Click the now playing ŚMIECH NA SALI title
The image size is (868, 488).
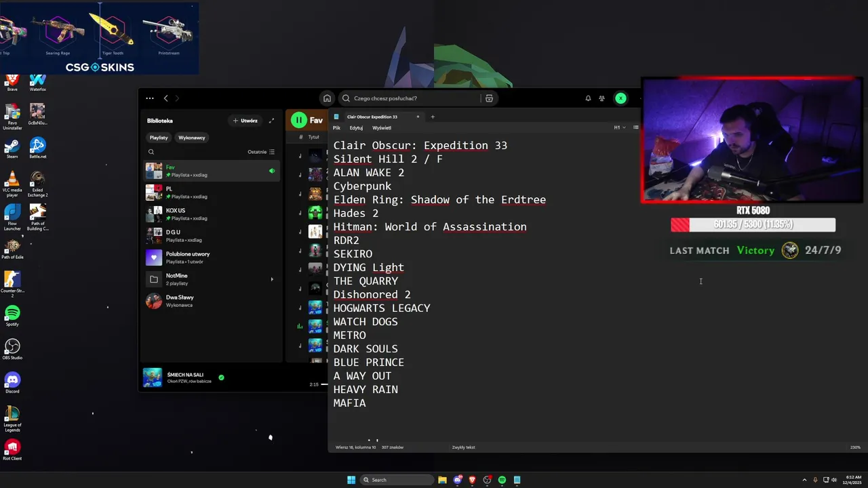(185, 375)
